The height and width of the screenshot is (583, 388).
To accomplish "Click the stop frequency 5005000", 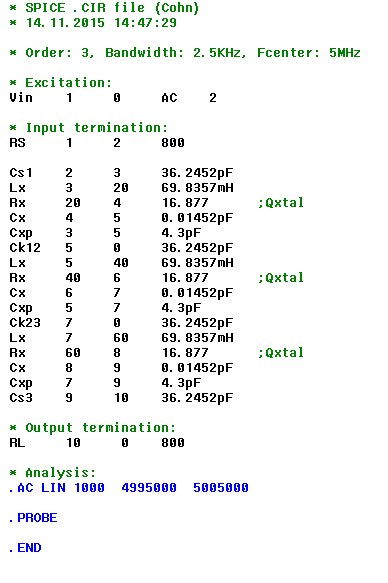I will click(221, 488).
